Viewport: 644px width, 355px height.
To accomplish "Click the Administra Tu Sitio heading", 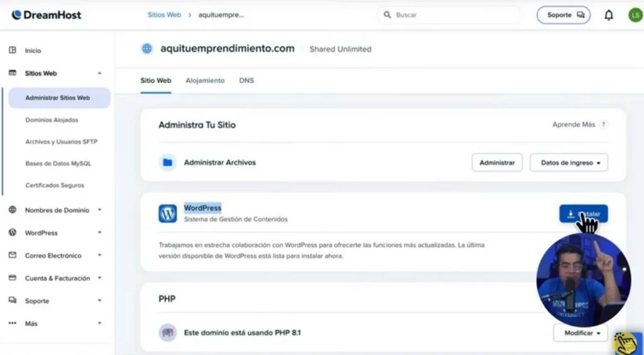I will pyautogui.click(x=197, y=125).
